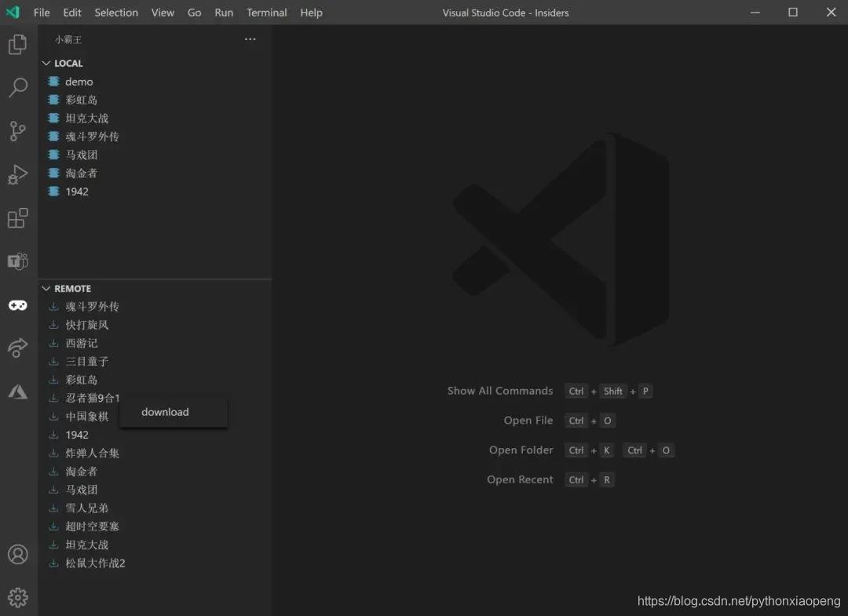Click the Open File label

click(x=528, y=421)
